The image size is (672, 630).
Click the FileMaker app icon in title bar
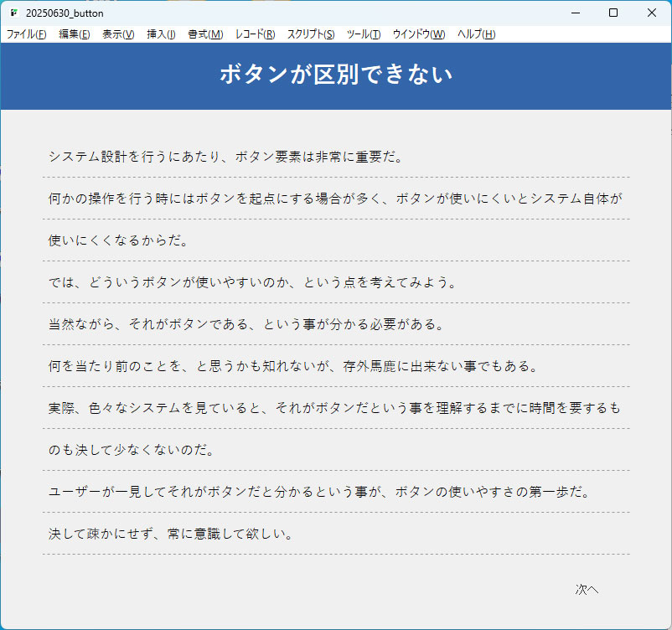[14, 13]
